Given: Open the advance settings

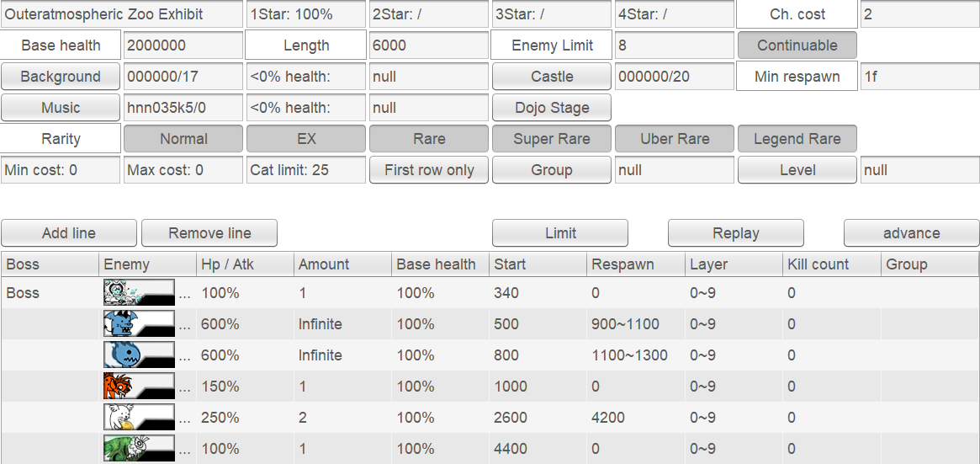Looking at the screenshot, I should click(911, 233).
